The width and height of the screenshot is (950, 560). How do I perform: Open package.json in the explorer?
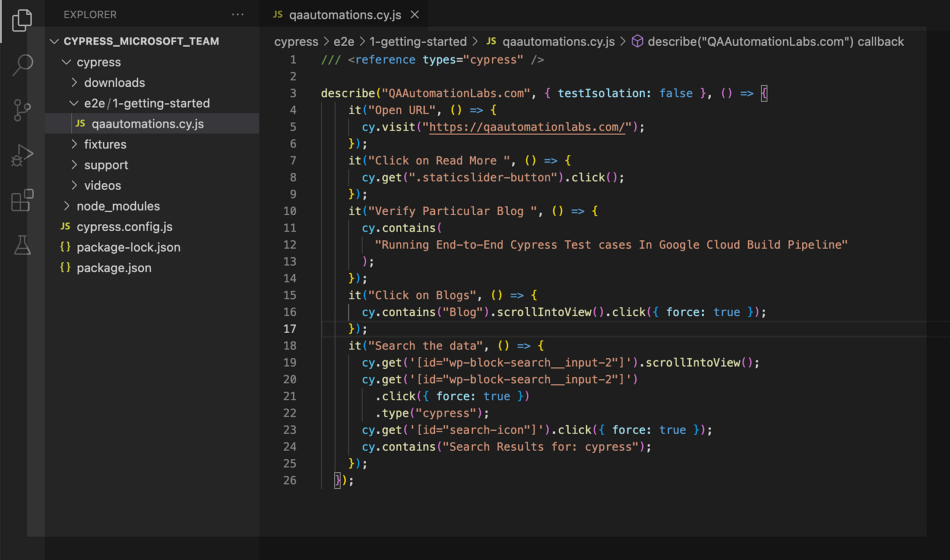114,268
